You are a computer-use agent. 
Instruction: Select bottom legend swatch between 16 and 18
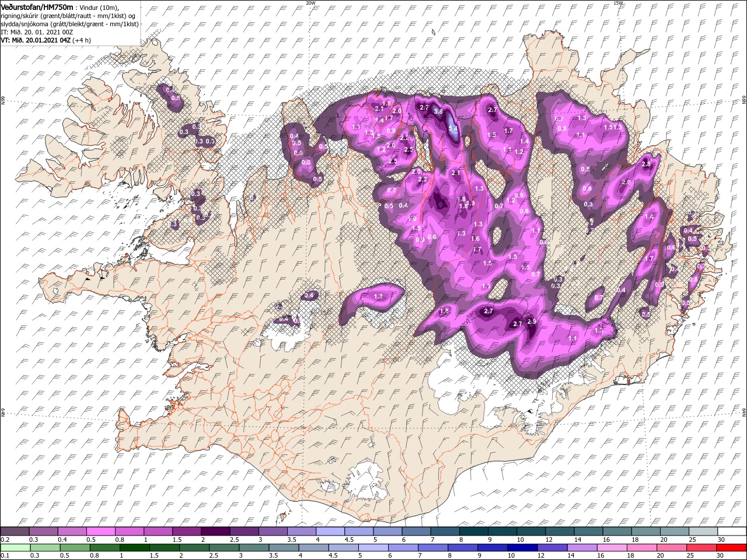pos(612,548)
